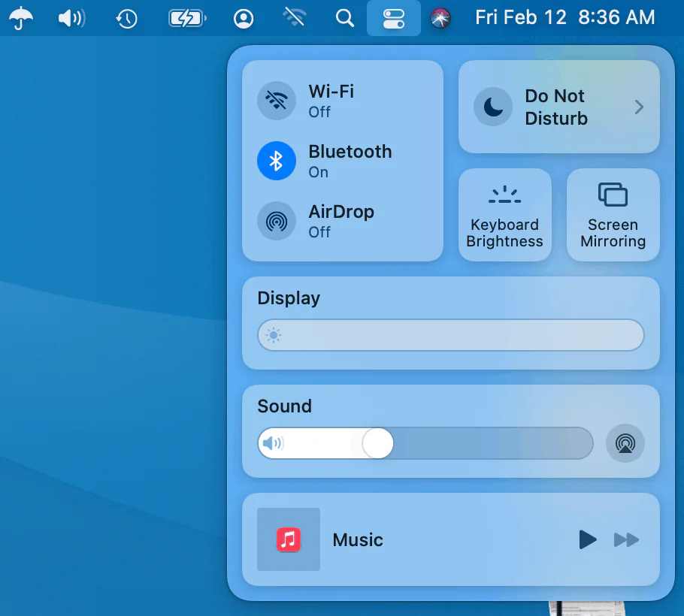Open Screen Mirroring options
This screenshot has width=684, height=616.
[x=613, y=215]
